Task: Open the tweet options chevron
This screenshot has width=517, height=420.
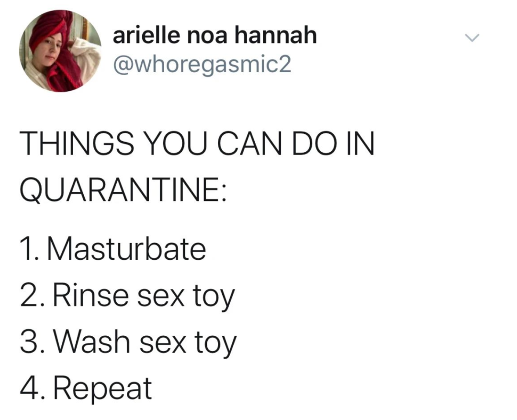Action: coord(472,38)
